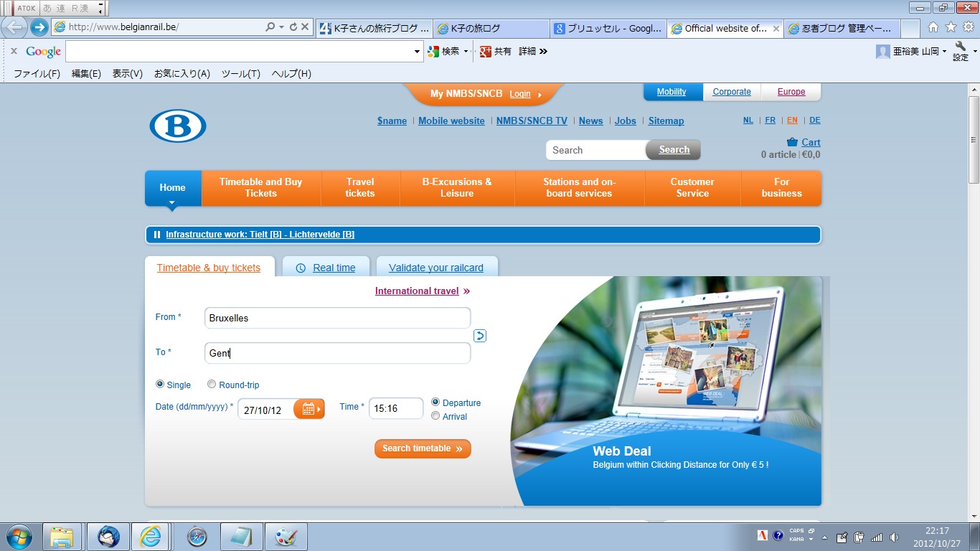Click the address bar search magnifier icon
The width and height of the screenshot is (980, 551).
pyautogui.click(x=270, y=27)
